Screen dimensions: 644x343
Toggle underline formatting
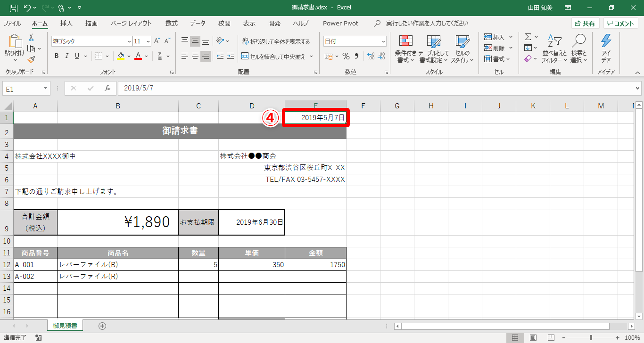[77, 56]
